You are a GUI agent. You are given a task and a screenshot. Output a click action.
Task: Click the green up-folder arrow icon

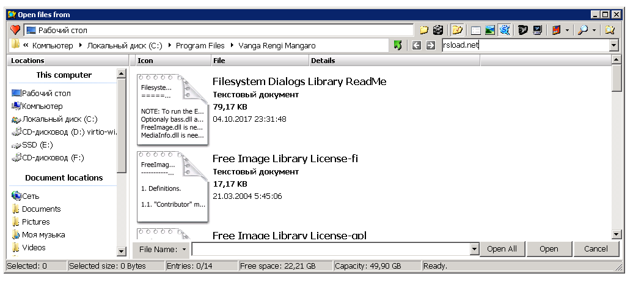tap(398, 45)
